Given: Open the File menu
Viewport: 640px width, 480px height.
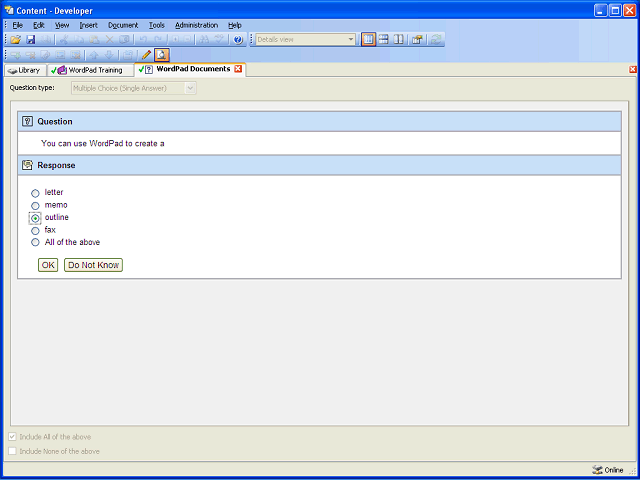Looking at the screenshot, I should [x=18, y=25].
